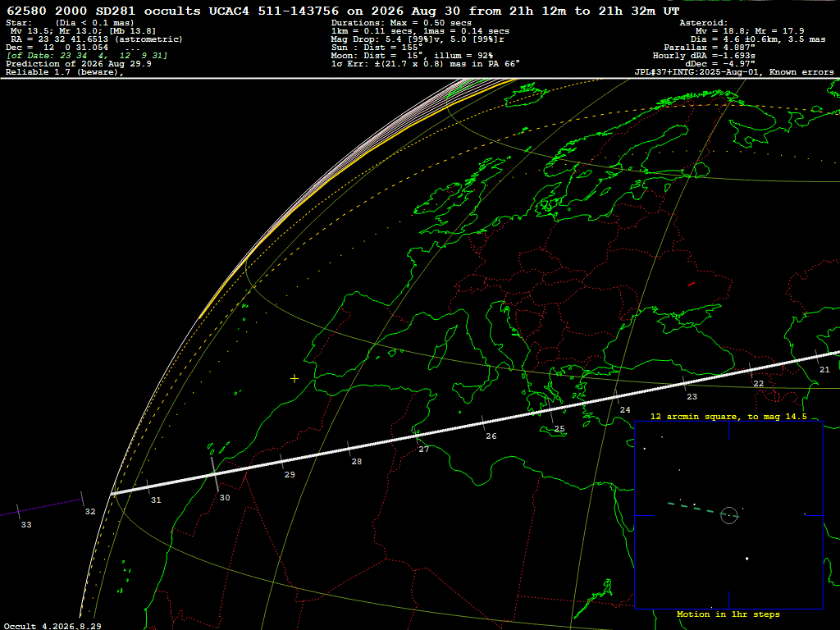Click the yellow plus marker west of Spain
This screenshot has height=630, width=840.
click(x=294, y=379)
